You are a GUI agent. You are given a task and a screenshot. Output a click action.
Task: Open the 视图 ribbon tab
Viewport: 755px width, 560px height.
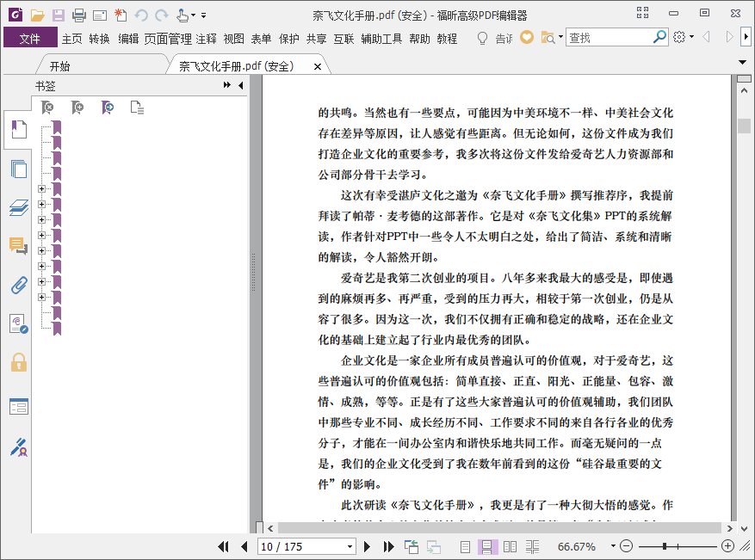click(234, 39)
